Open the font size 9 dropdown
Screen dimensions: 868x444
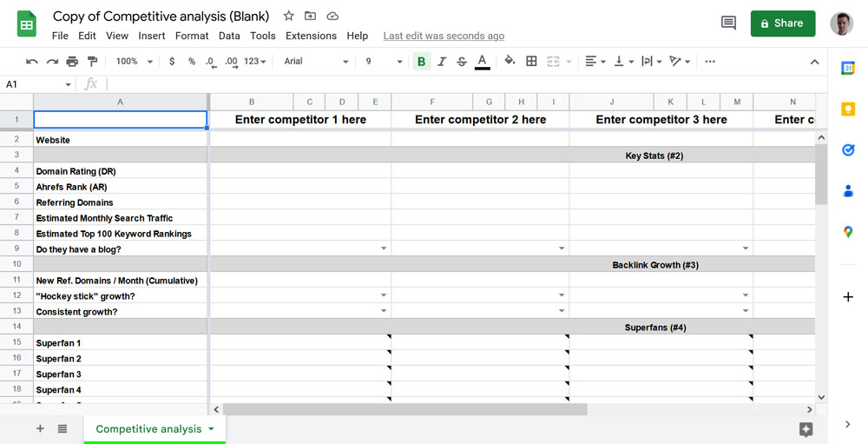pos(383,62)
